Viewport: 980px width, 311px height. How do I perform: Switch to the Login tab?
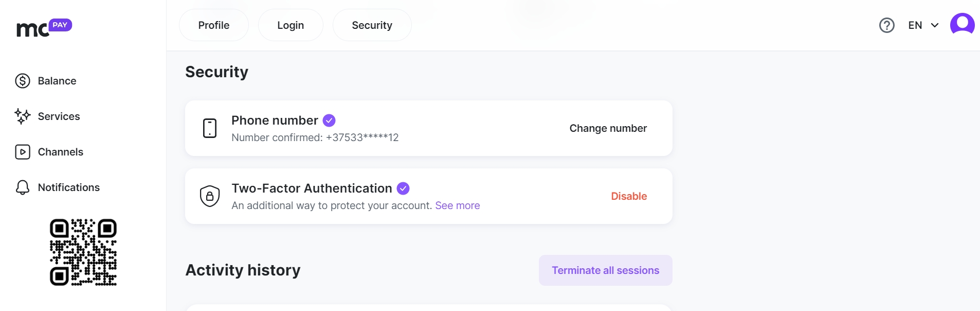coord(291,25)
